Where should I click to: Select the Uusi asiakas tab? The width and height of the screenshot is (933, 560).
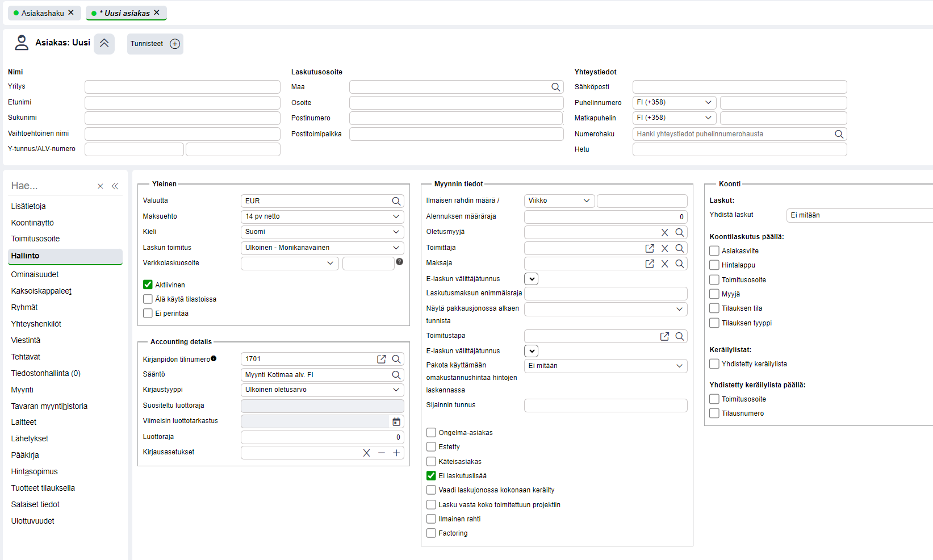point(126,13)
